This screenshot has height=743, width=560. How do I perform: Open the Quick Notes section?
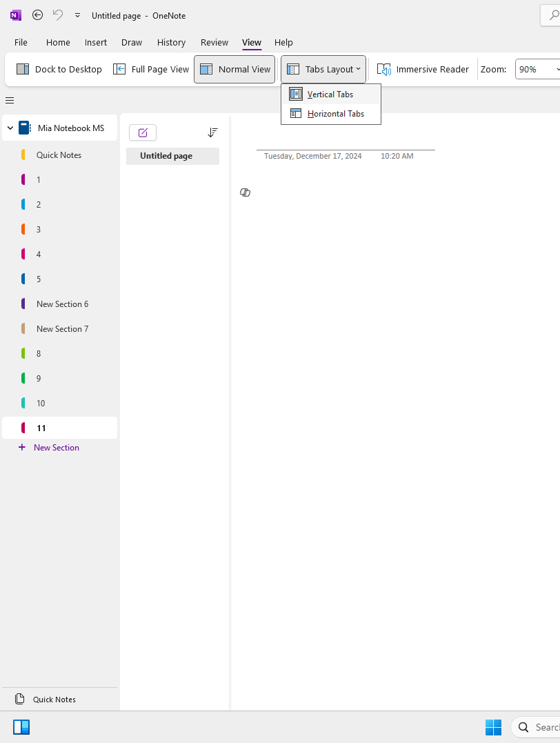pos(60,155)
